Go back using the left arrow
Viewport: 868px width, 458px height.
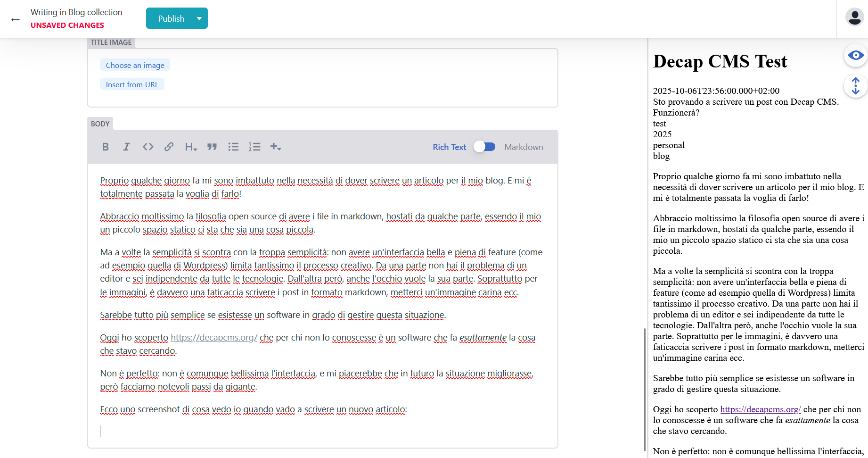[x=16, y=19]
